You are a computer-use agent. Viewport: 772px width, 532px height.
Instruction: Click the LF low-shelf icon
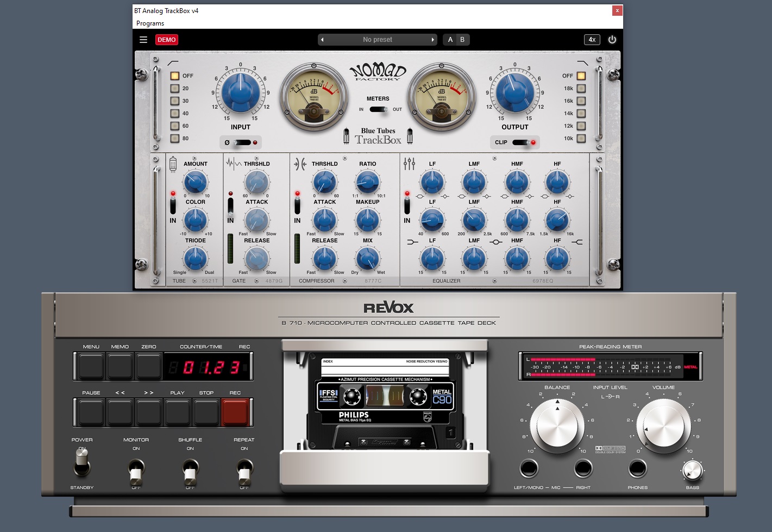click(x=413, y=242)
